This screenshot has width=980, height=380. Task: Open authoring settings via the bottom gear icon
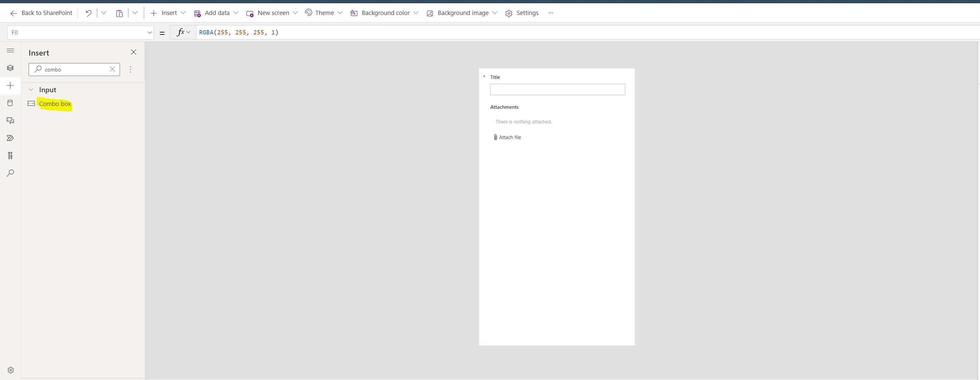[x=10, y=370]
